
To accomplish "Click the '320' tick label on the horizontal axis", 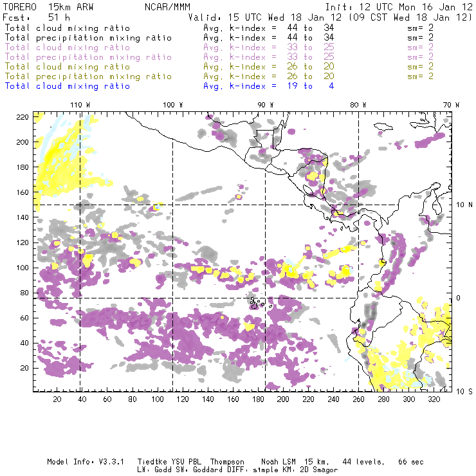I will 434,399.
